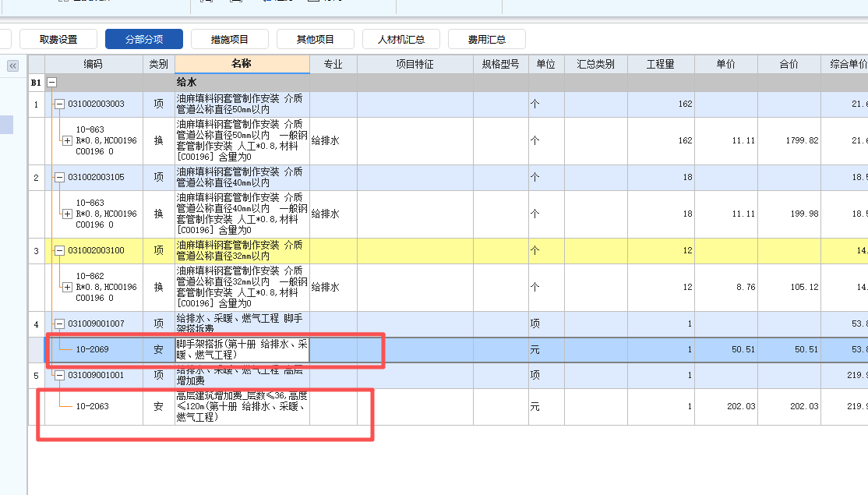Viewport: 868px width, 495px height.
Task: Open the 其他项目 tab
Action: point(315,39)
